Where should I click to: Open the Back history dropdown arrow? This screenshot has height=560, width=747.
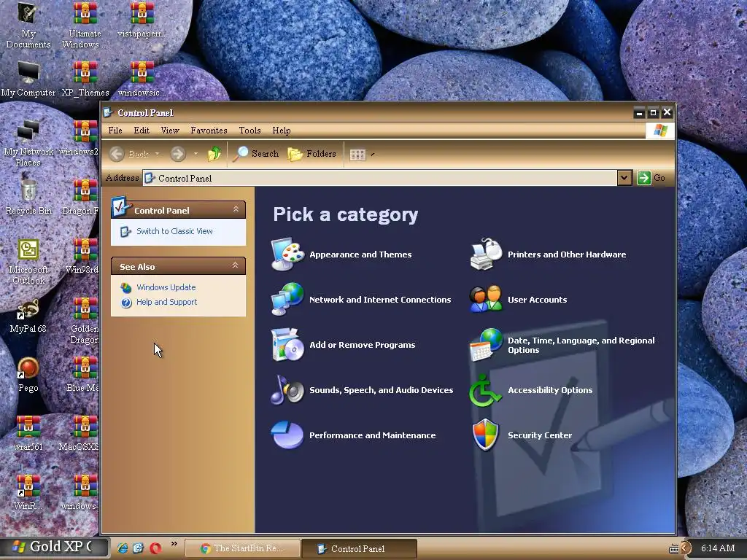point(158,153)
